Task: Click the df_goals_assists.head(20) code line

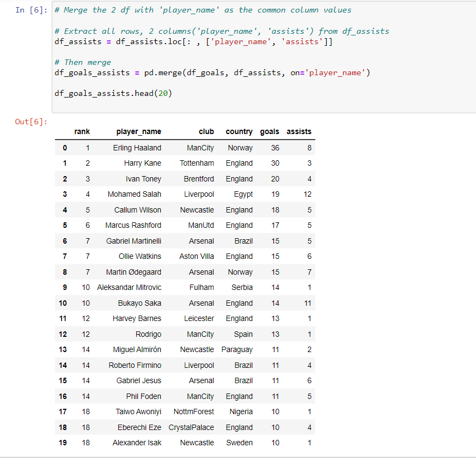Action: 113,93
